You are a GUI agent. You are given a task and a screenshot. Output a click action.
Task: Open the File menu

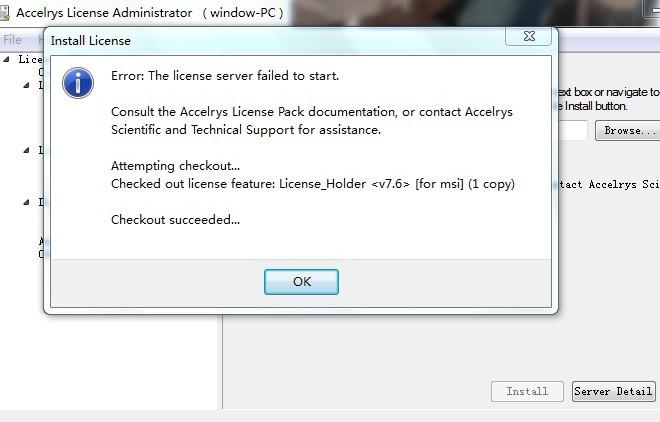tap(12, 40)
